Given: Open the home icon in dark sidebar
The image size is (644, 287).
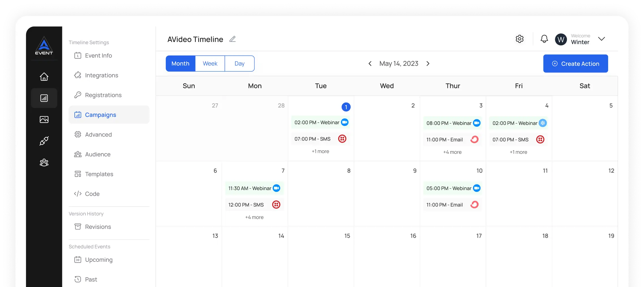Looking at the screenshot, I should coord(44,77).
